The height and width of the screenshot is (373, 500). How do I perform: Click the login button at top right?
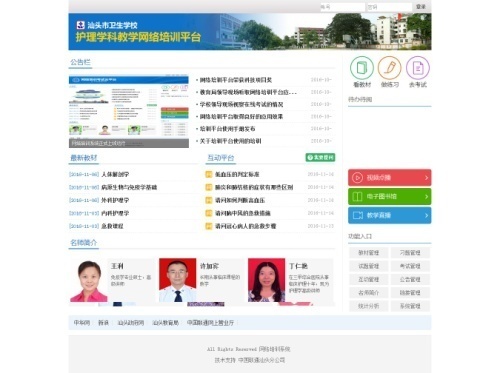click(421, 7)
